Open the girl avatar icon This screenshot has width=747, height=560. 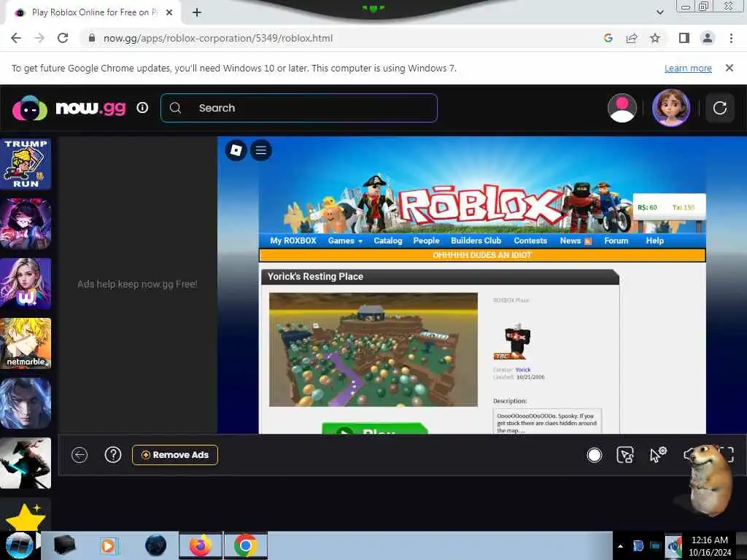tap(671, 108)
